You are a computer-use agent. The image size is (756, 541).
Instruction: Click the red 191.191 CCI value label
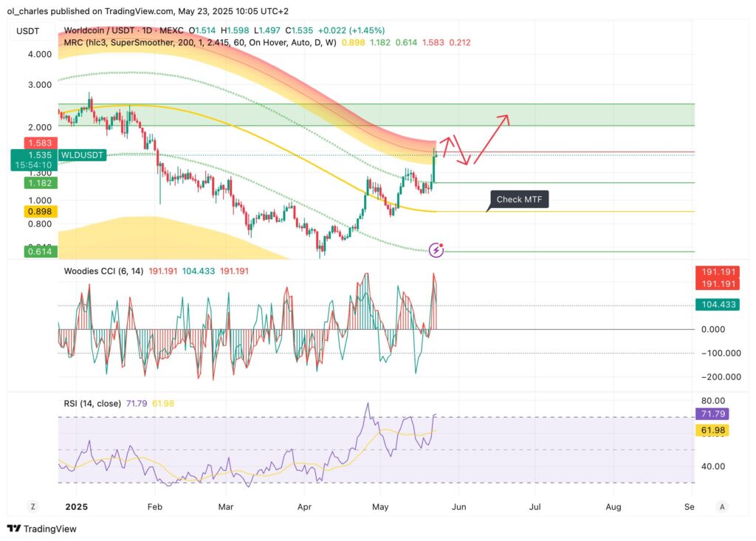717,272
